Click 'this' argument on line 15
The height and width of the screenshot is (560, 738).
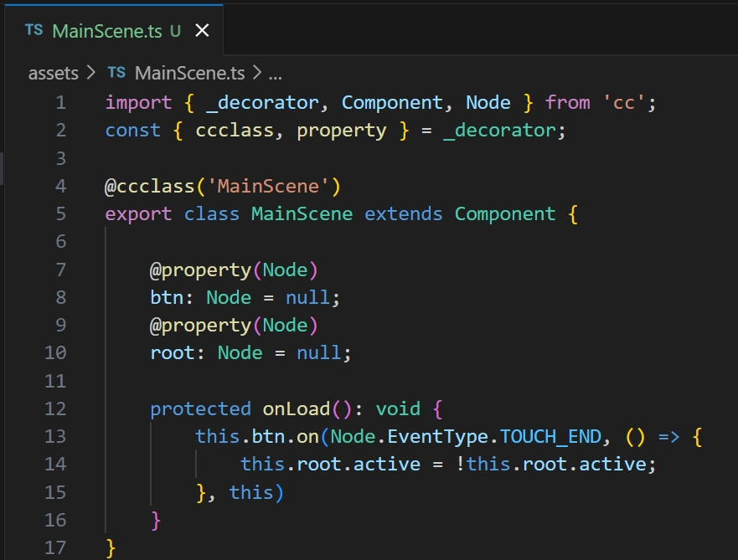coord(250,492)
